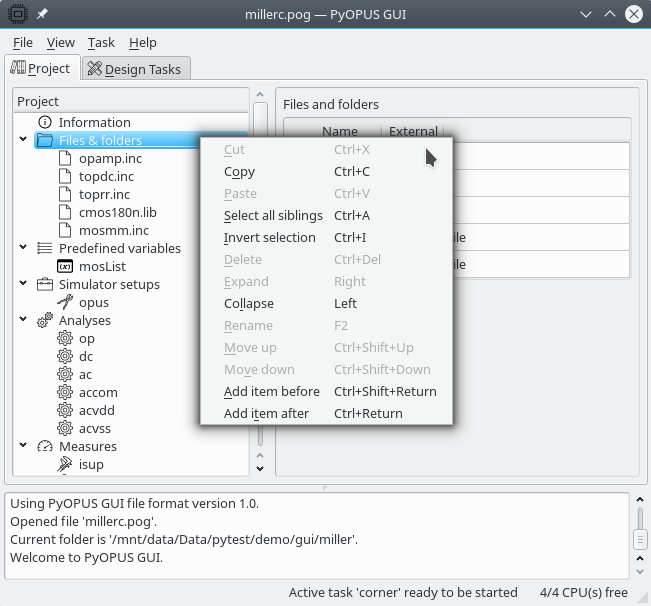Image resolution: width=651 pixels, height=606 pixels.
Task: Collapse the Analyses tree section
Action: tap(23, 320)
